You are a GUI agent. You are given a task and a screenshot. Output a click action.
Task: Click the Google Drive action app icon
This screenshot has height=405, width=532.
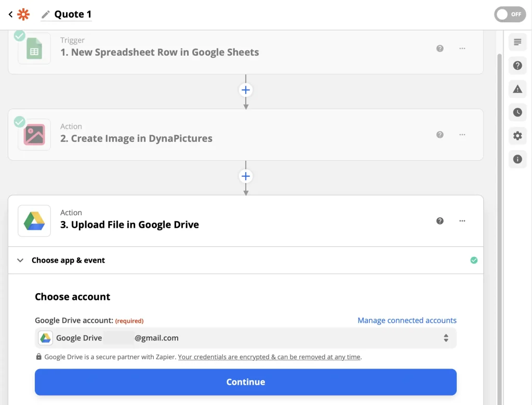click(34, 220)
